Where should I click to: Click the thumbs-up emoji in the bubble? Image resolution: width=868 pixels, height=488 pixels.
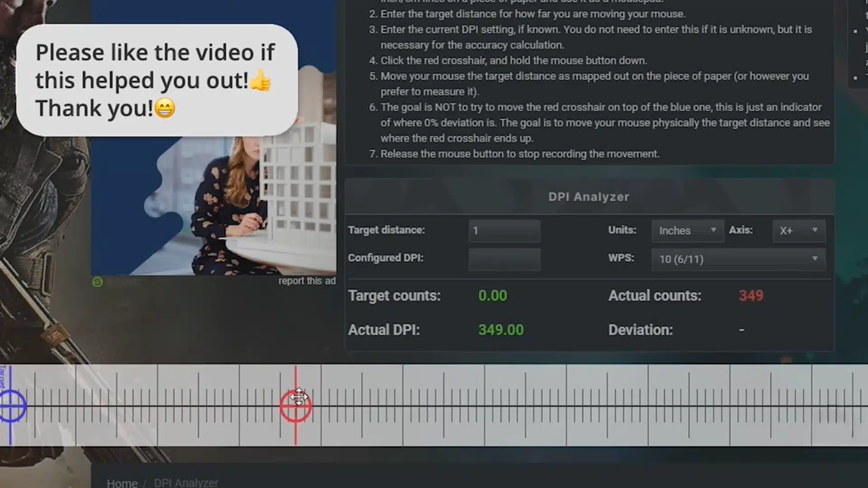pyautogui.click(x=260, y=81)
